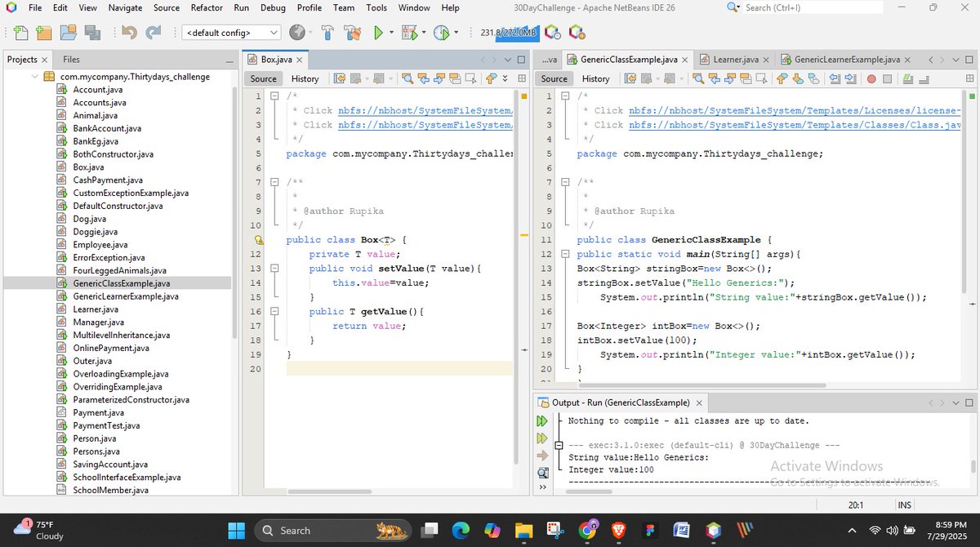Screen dimensions: 980x547
Task: Click the memory usage bar to run garbage collection
Action: [x=510, y=33]
